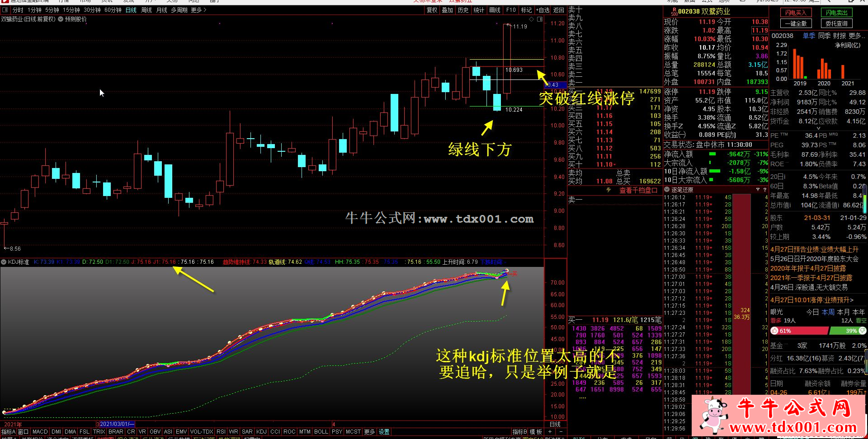The width and height of the screenshot is (868, 439).
Task: Switch to 60分钟 period
Action: click(x=113, y=10)
